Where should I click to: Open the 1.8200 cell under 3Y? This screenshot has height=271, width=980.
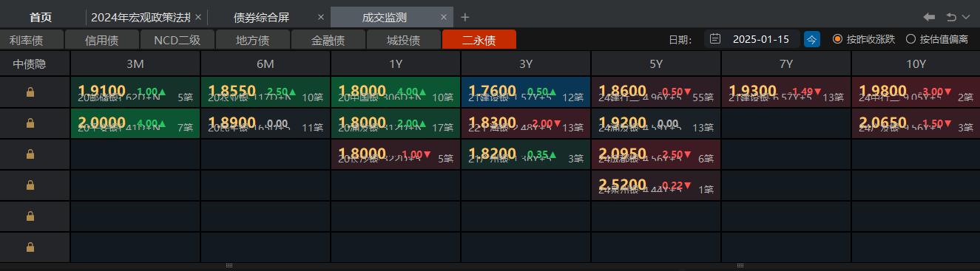[526, 154]
